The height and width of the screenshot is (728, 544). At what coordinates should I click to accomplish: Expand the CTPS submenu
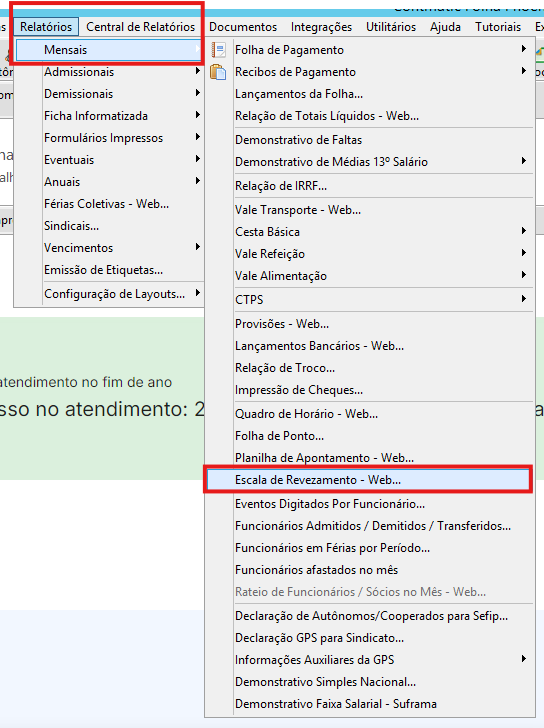[x=370, y=299]
